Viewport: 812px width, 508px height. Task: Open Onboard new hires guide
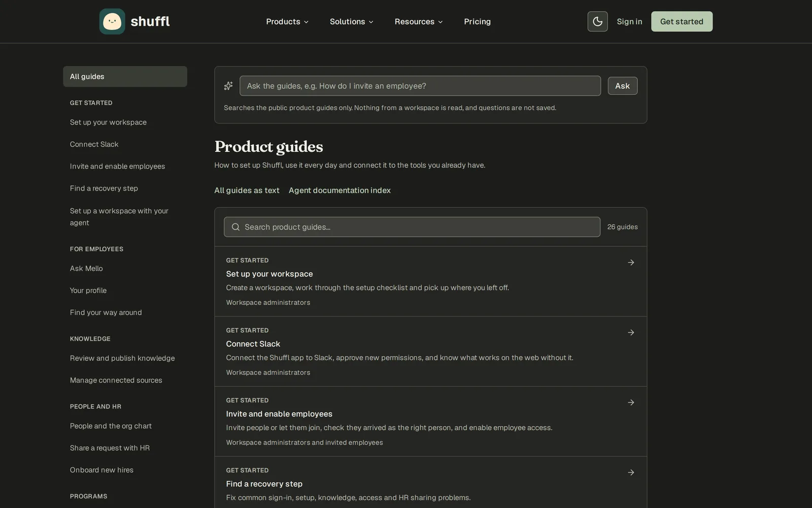click(101, 470)
